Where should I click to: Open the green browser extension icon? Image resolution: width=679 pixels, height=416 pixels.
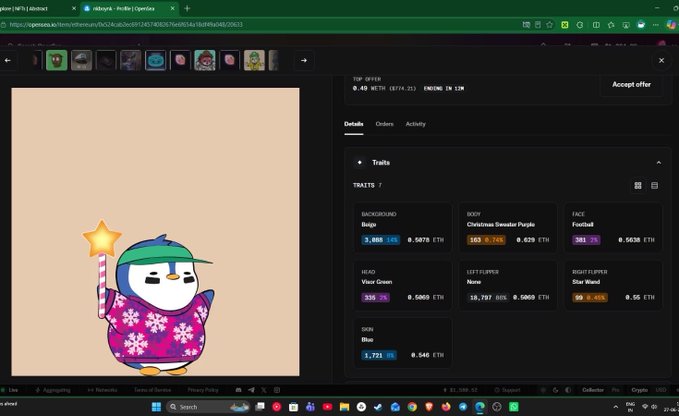565,25
